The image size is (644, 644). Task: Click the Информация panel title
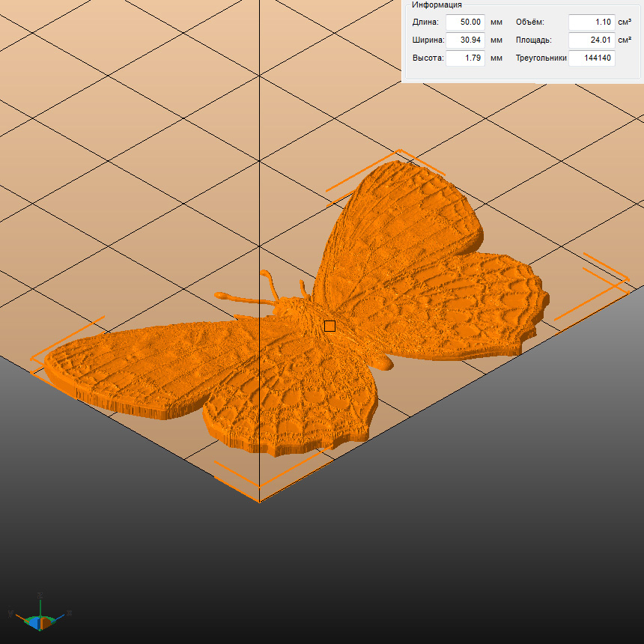point(437,4)
